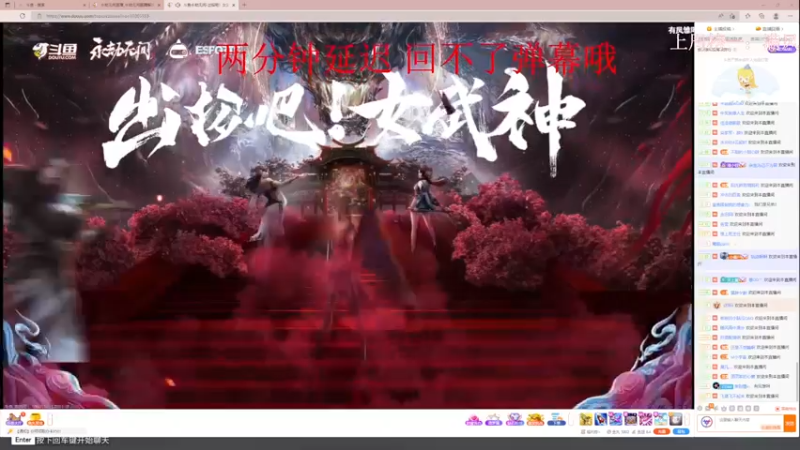
Task: Click the yellow gold icon below the video
Action: click(35, 419)
